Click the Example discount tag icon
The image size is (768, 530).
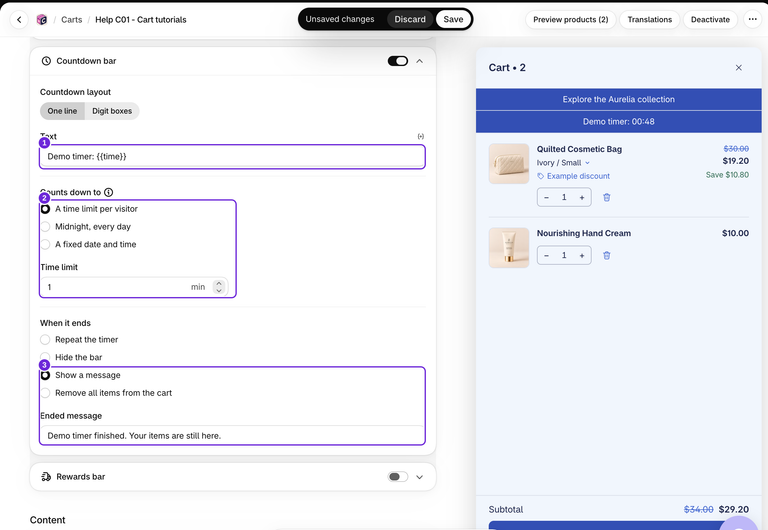(x=541, y=176)
